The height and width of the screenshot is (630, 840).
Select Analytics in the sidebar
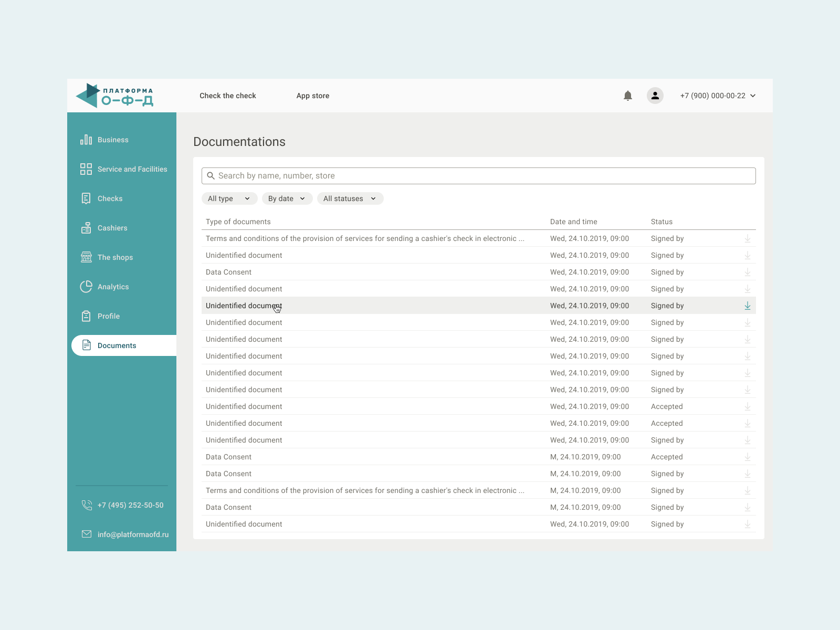(113, 287)
